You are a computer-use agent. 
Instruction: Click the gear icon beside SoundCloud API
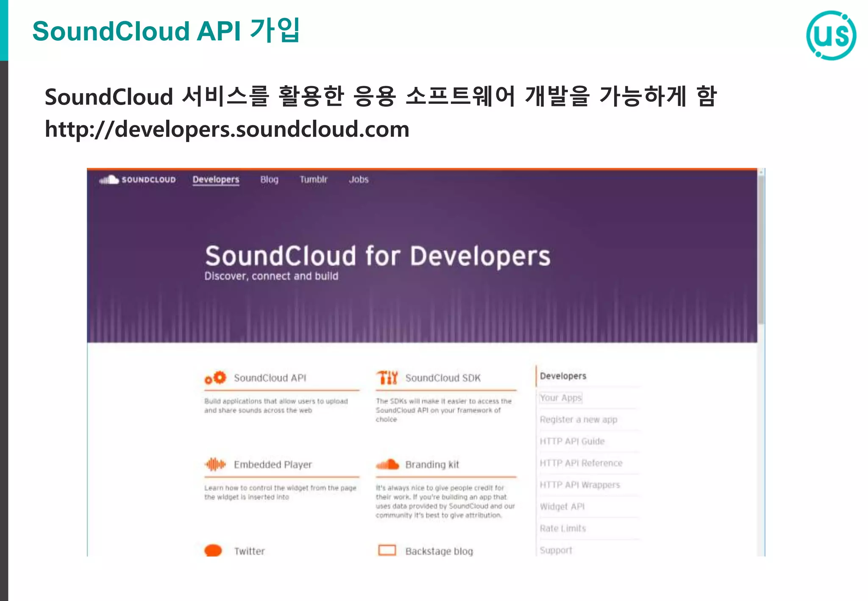(216, 378)
